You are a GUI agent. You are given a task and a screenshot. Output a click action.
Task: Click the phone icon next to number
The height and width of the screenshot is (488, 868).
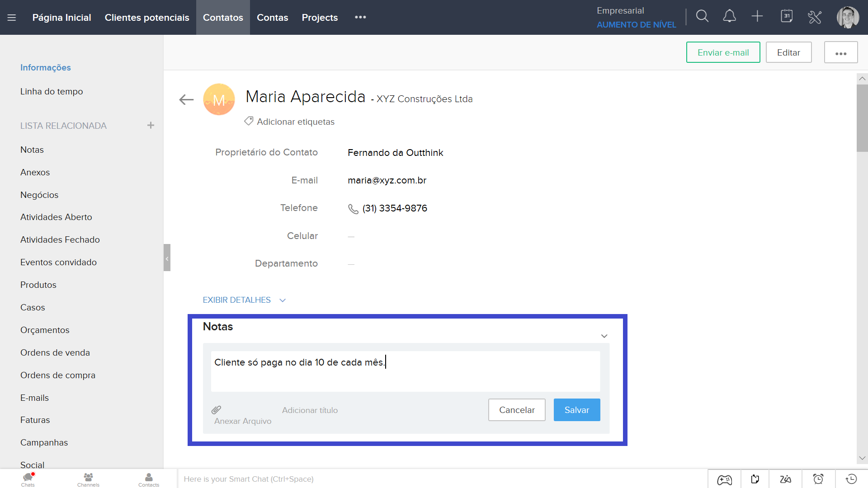(x=353, y=209)
